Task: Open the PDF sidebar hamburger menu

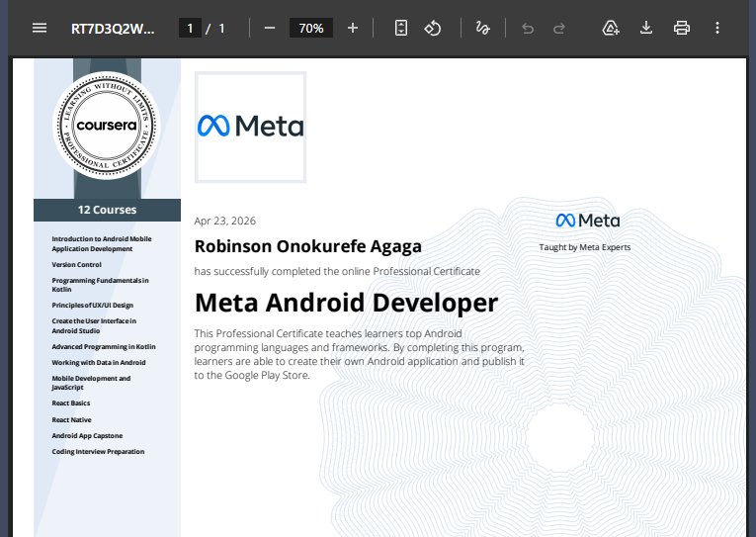Action: tap(40, 28)
